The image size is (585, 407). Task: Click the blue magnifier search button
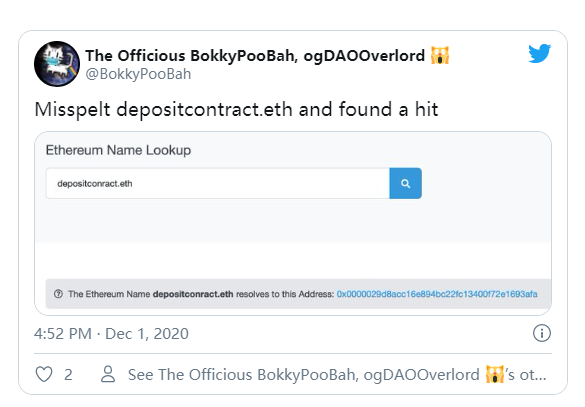(x=406, y=183)
